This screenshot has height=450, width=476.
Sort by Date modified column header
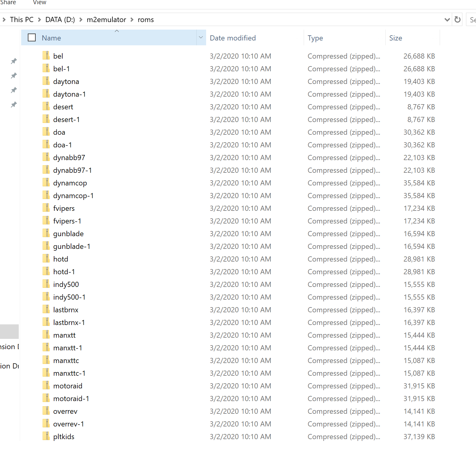click(x=233, y=38)
